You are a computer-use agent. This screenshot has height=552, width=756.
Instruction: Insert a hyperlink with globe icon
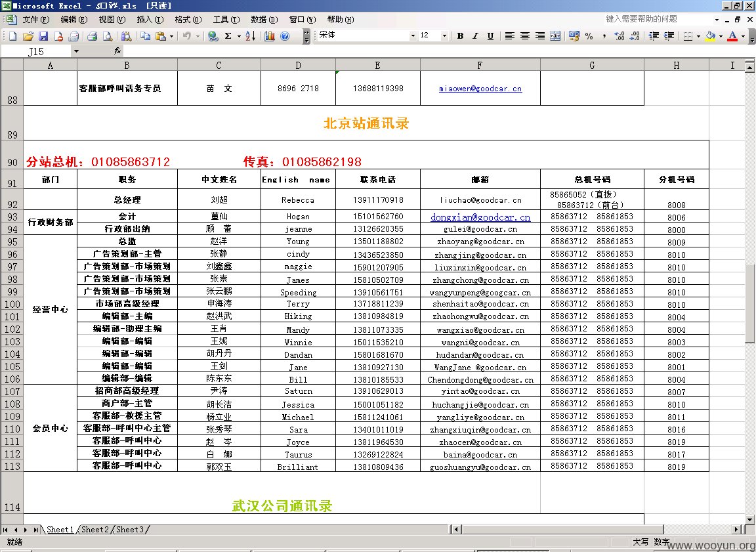[213, 36]
